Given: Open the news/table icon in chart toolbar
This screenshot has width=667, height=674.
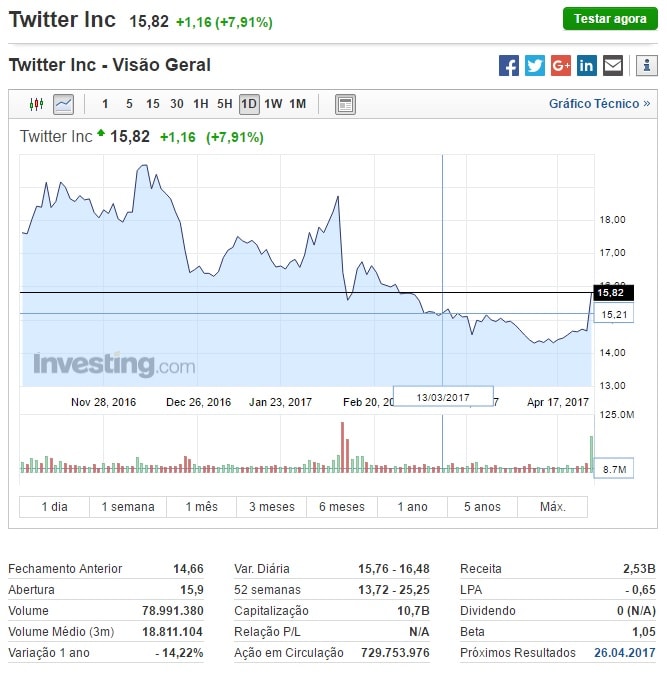Looking at the screenshot, I should (x=345, y=104).
